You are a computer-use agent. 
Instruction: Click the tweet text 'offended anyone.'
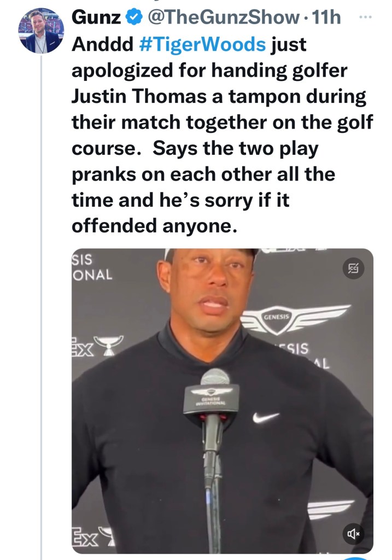coord(155,225)
